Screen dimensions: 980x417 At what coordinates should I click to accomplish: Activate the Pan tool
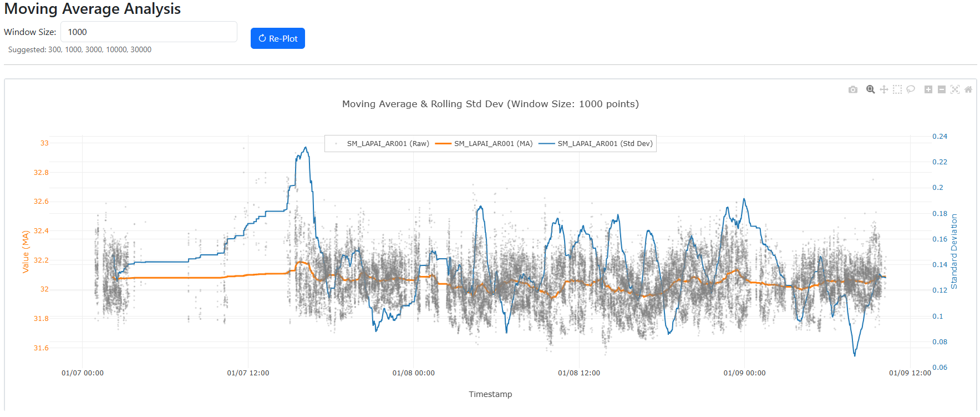(884, 89)
